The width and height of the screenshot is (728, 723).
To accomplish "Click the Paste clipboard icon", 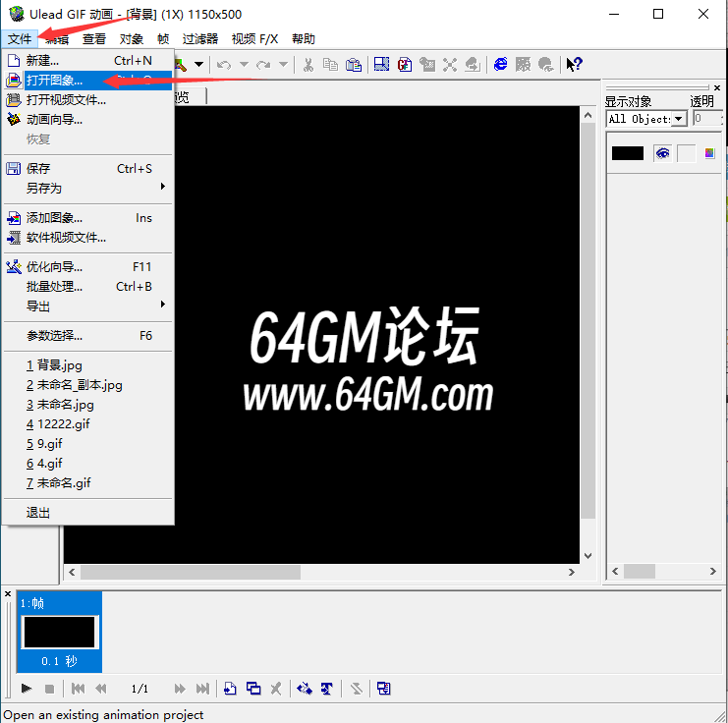I will coord(354,65).
